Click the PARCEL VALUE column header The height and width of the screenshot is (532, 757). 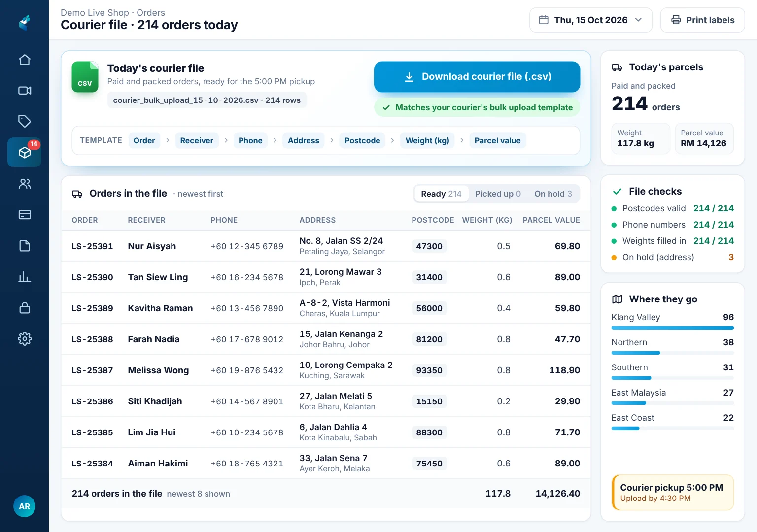(x=551, y=220)
